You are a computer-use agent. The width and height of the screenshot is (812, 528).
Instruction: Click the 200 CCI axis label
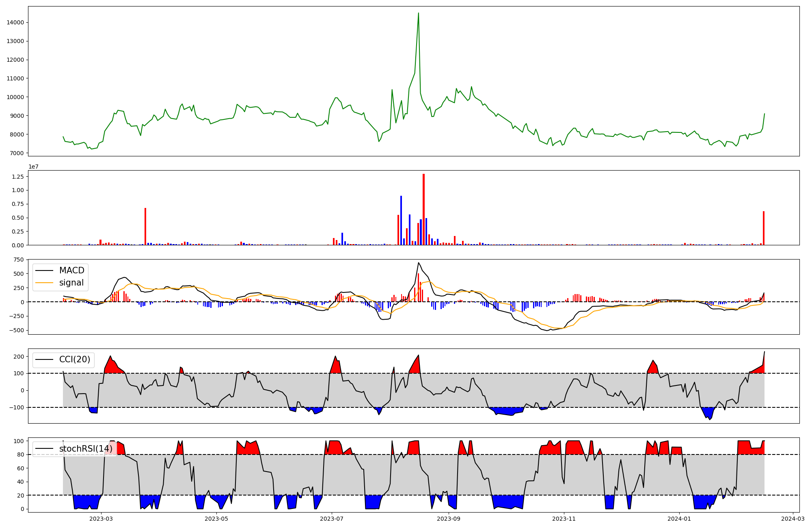[19, 357]
